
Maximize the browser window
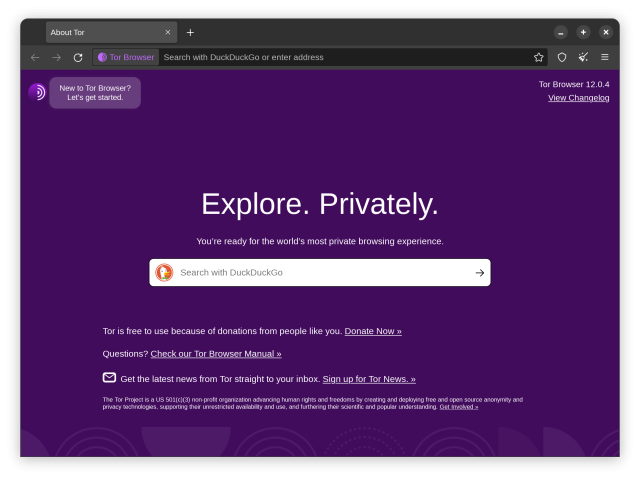point(583,32)
